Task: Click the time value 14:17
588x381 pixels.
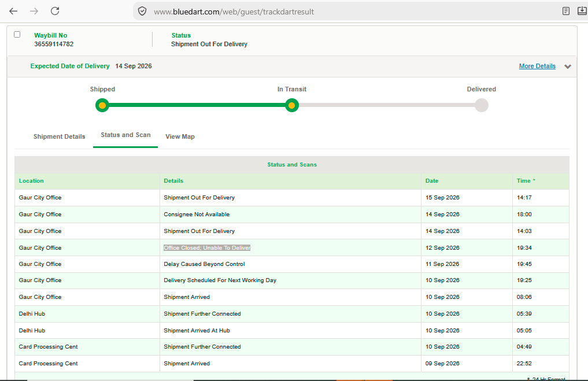Action: click(524, 198)
